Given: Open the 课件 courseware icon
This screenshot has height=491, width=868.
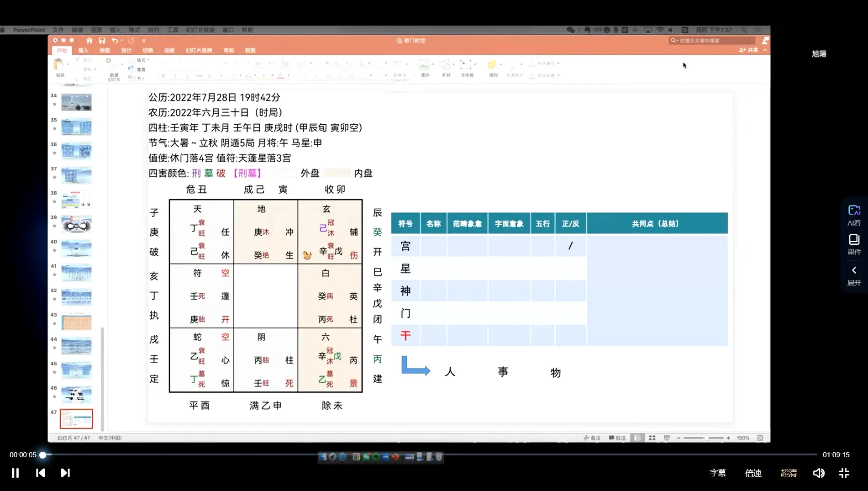Looking at the screenshot, I should tap(854, 244).
